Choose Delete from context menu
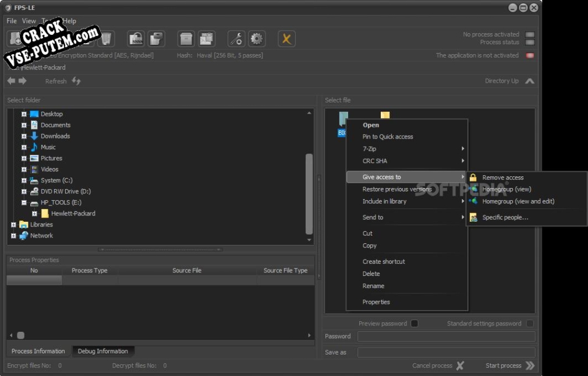 (x=407, y=274)
